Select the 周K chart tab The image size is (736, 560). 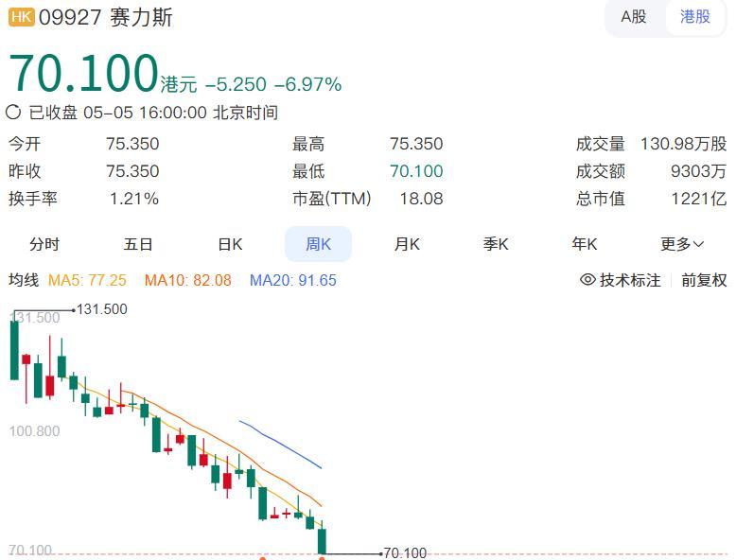[318, 244]
